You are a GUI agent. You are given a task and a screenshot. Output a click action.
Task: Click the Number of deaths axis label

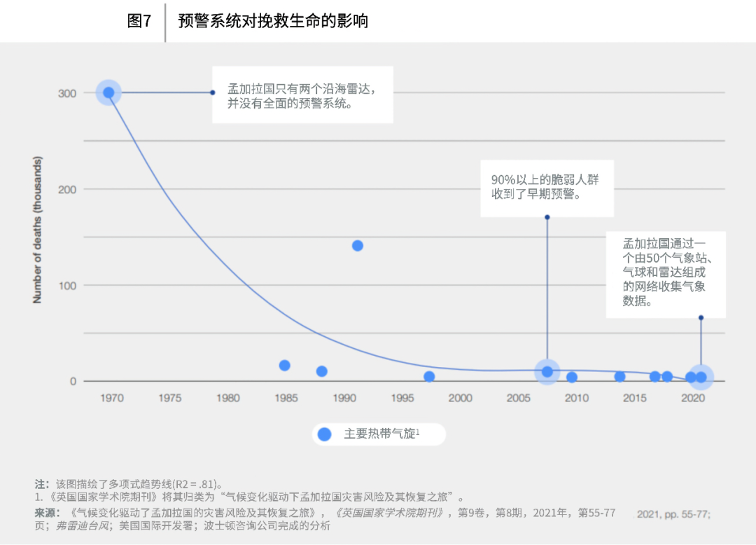point(37,230)
